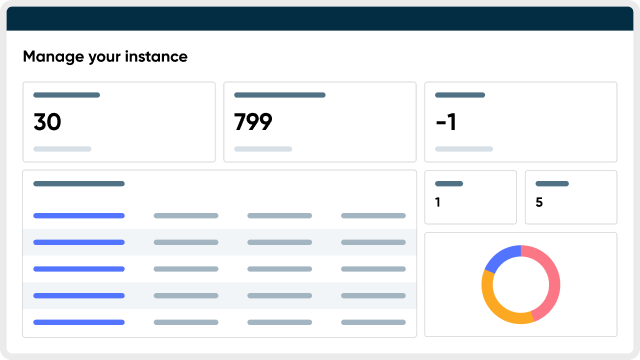Open the first blue link in table
640x360 pixels.
coord(79,216)
